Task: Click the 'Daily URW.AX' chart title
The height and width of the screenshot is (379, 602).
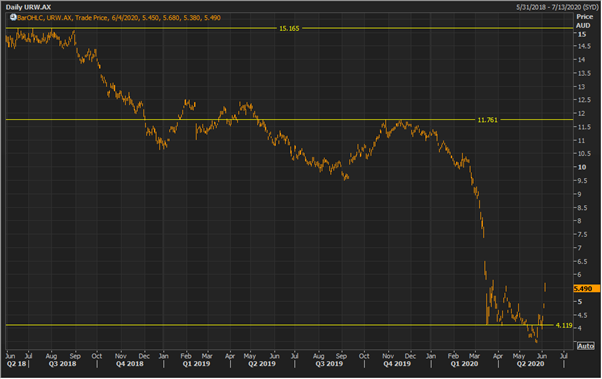Action: coord(28,7)
